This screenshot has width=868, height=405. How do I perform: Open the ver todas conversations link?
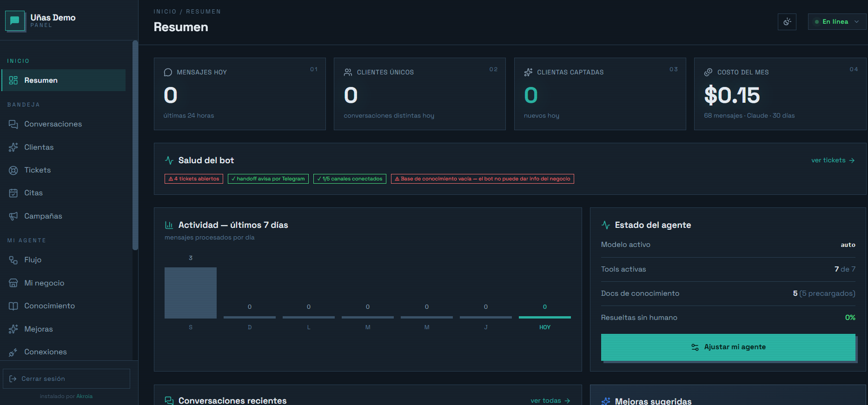[550, 401]
